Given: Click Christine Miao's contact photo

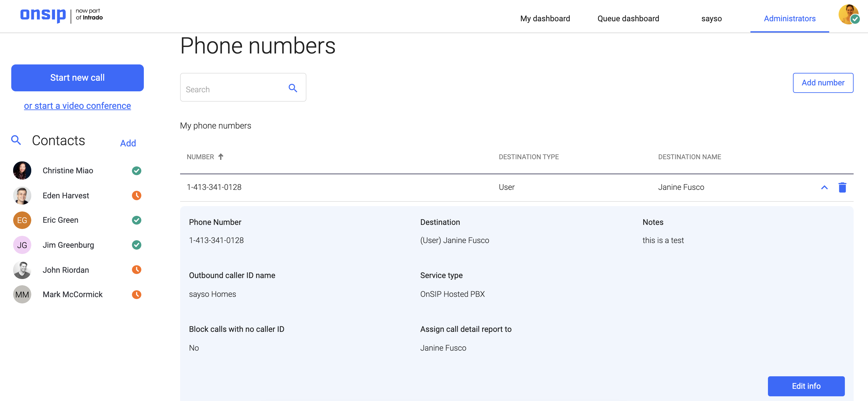Looking at the screenshot, I should (x=22, y=170).
